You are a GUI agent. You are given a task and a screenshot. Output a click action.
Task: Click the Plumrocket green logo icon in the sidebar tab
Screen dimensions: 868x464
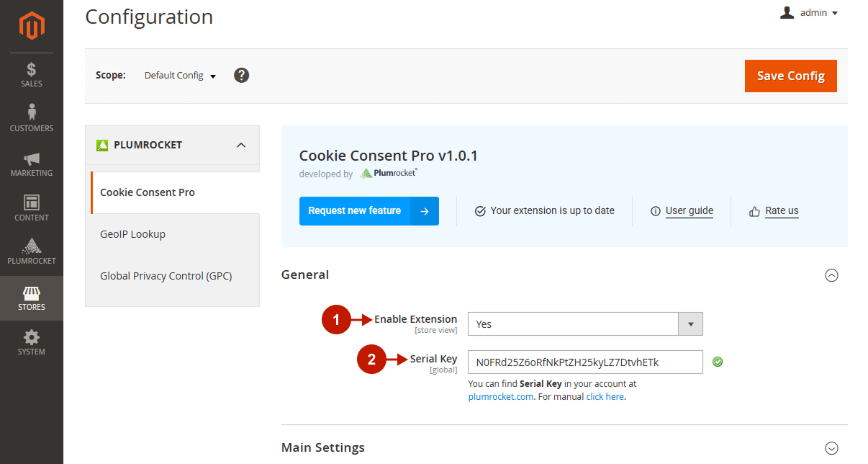(101, 145)
